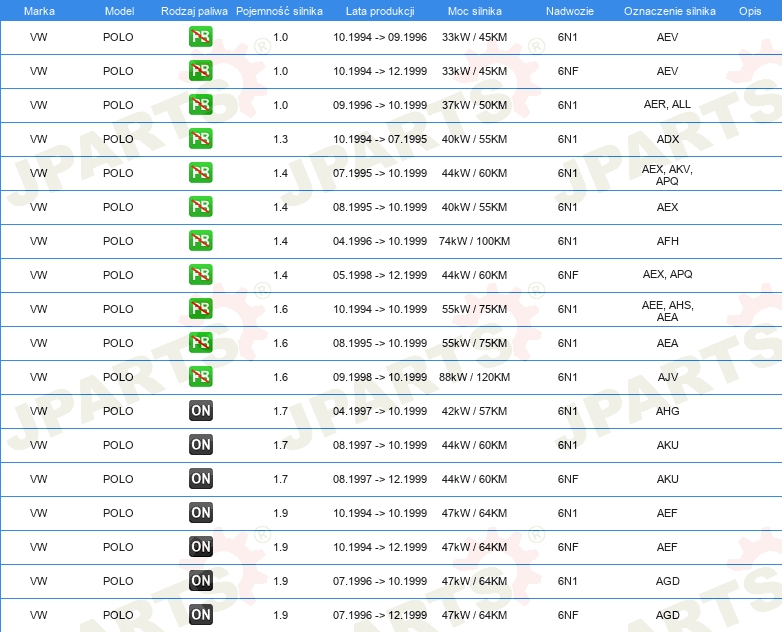
Task: Click the petrol icon in the AEE, AHS, AEA row
Action: point(200,308)
